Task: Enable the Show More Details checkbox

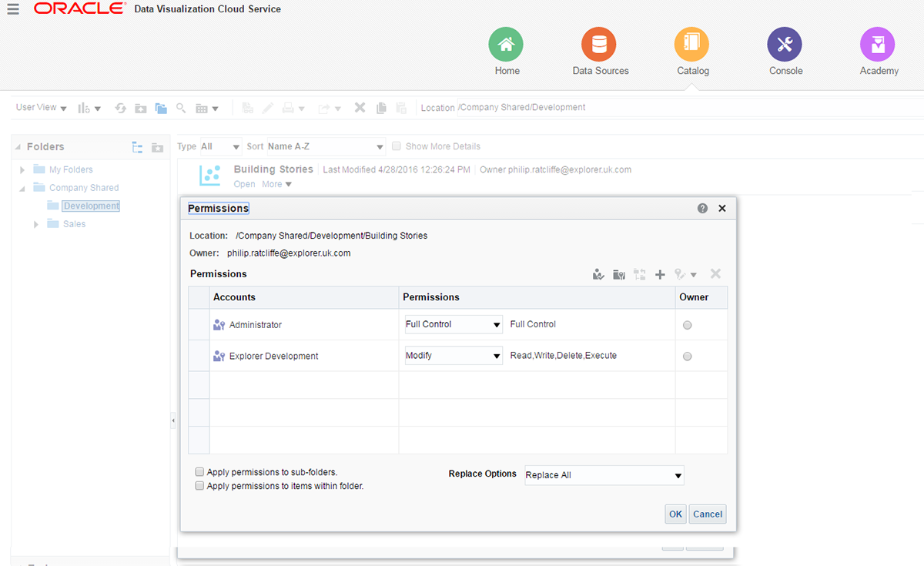Action: coord(397,146)
